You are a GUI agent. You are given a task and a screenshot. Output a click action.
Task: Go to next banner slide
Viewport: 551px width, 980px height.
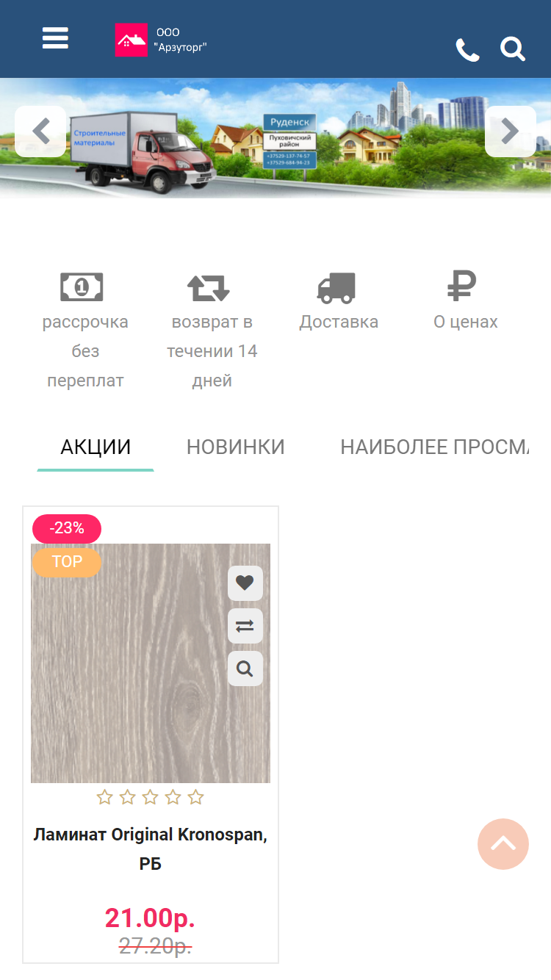click(511, 131)
